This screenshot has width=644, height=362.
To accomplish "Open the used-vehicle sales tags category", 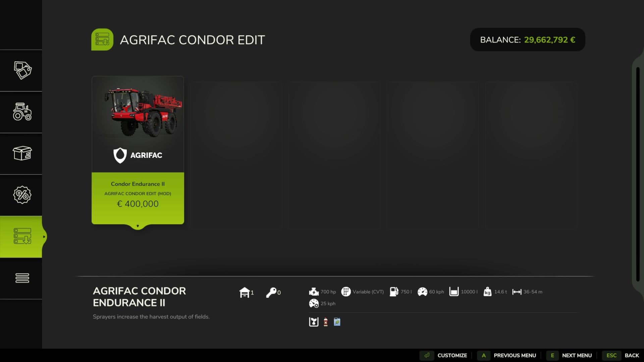I will (x=22, y=70).
